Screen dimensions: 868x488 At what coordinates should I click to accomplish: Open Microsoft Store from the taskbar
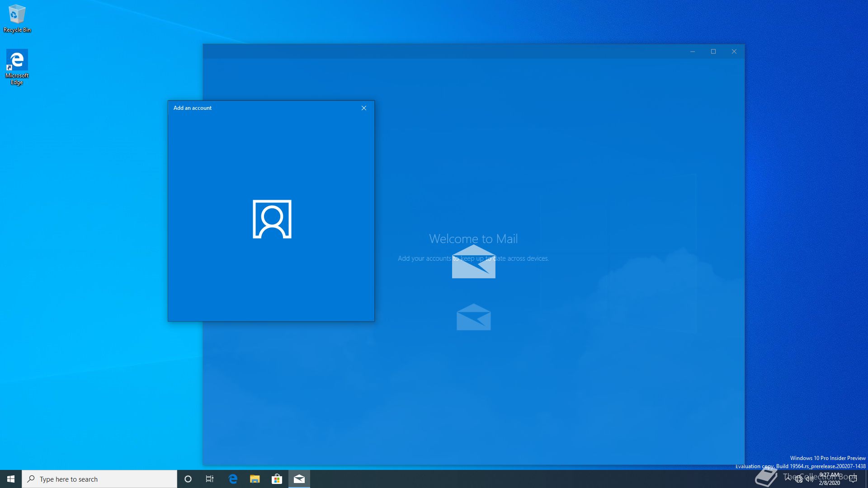point(277,479)
